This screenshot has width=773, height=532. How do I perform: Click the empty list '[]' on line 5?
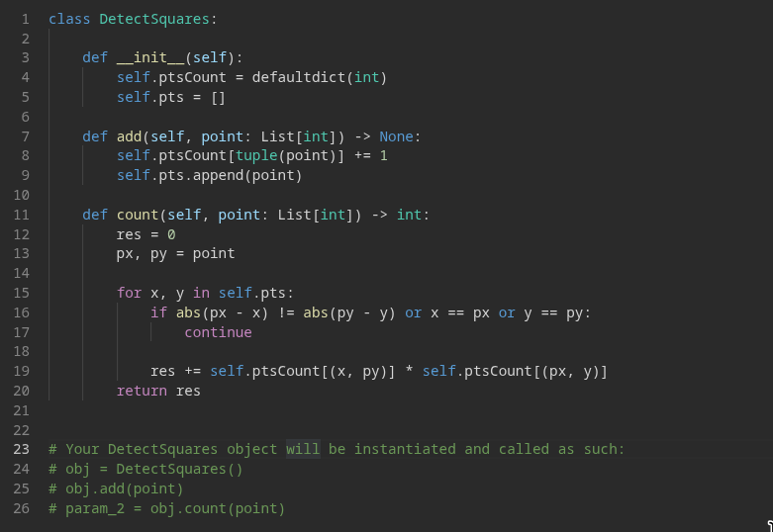coord(219,97)
